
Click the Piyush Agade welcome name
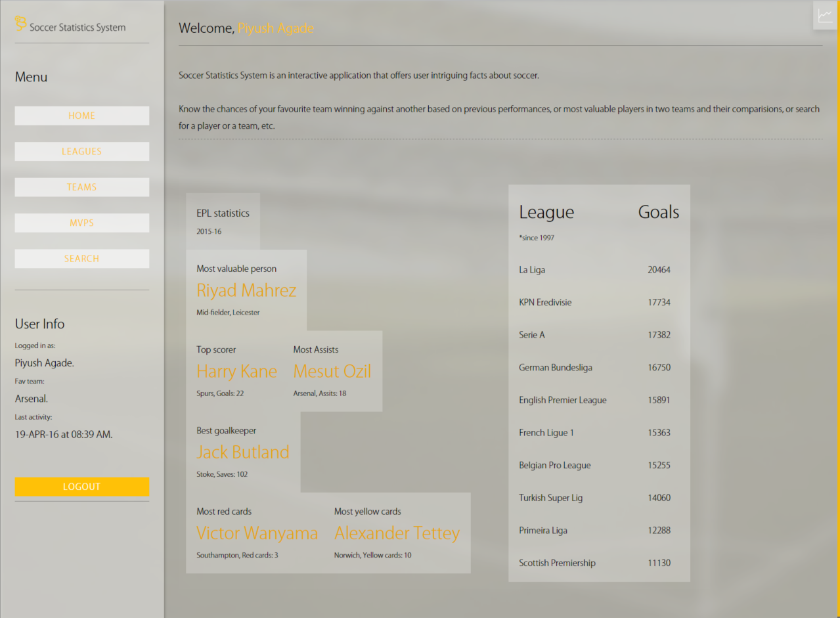[x=276, y=28]
